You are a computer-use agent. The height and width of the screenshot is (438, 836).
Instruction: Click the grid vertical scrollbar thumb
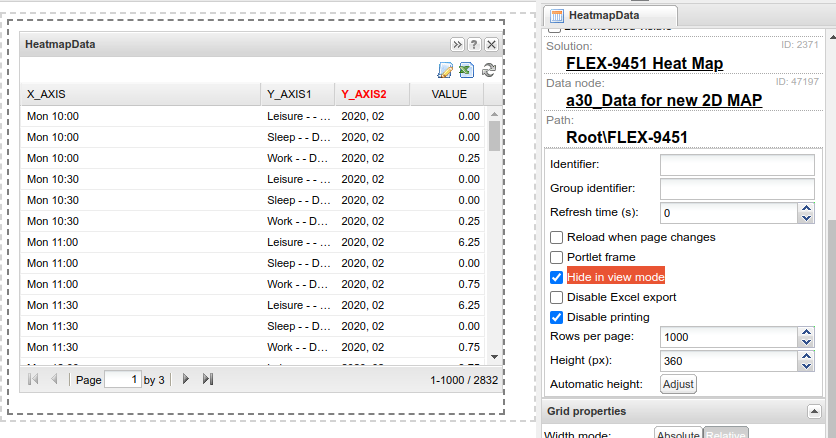coord(494,136)
